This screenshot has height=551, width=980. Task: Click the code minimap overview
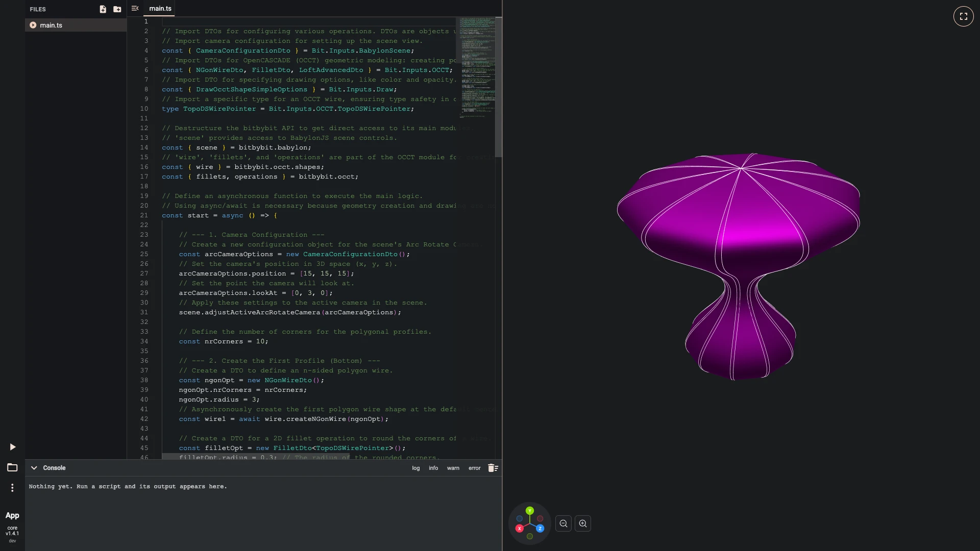coord(478,69)
